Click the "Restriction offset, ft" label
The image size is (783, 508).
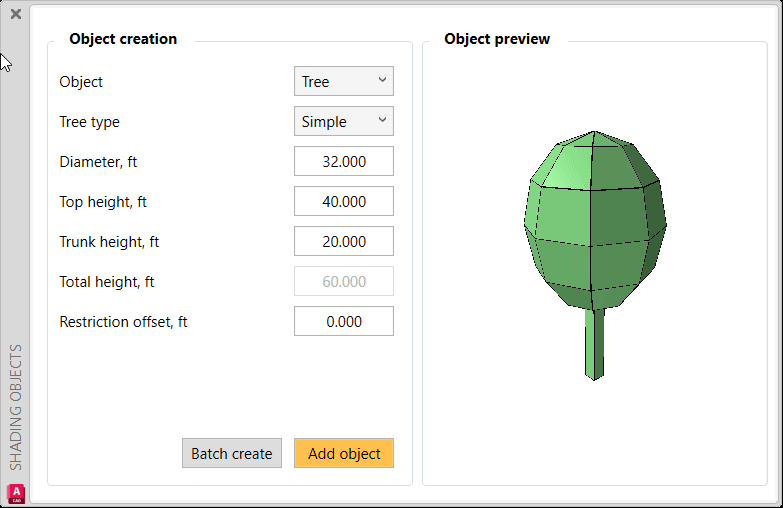[x=123, y=322]
